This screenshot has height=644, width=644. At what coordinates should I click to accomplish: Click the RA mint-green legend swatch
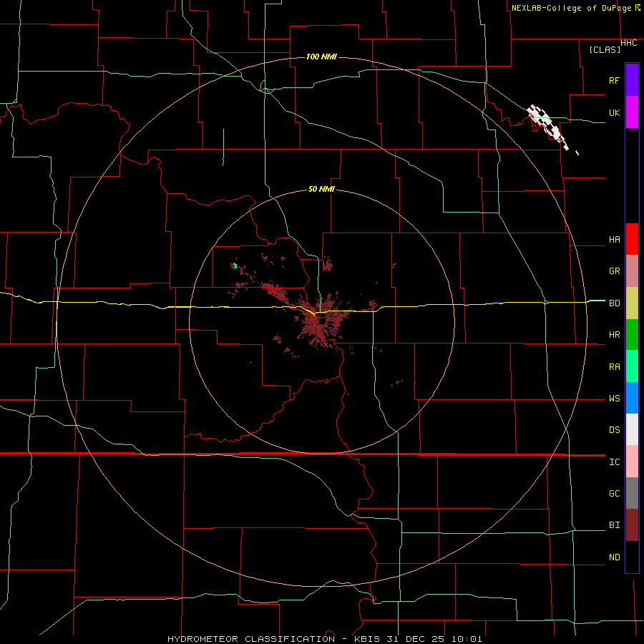(632, 366)
